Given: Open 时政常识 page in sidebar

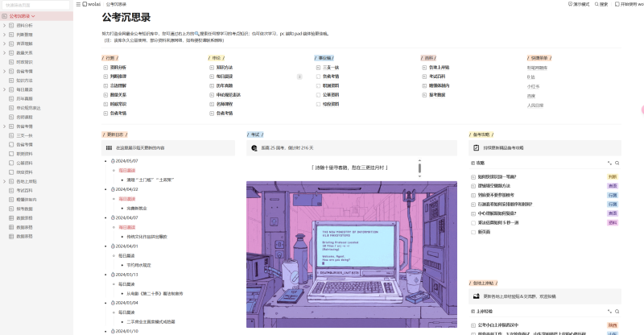Looking at the screenshot, I should (x=25, y=62).
